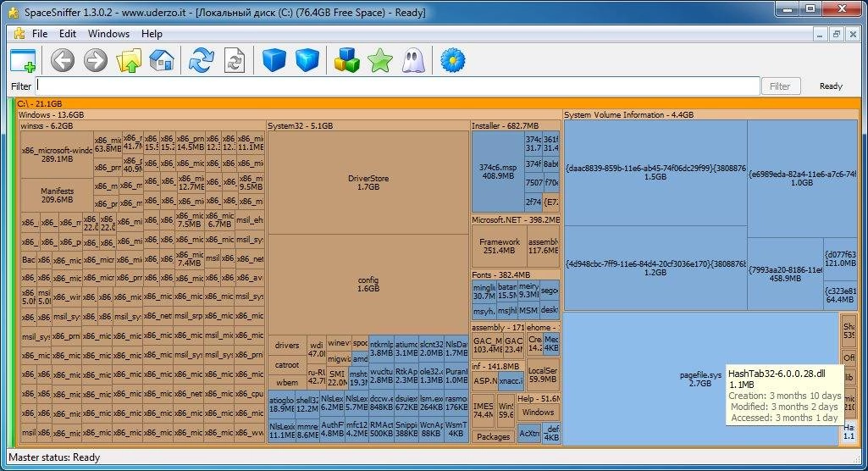
Task: Select the System Volume Information - 4.4GB header
Action: click(x=711, y=114)
